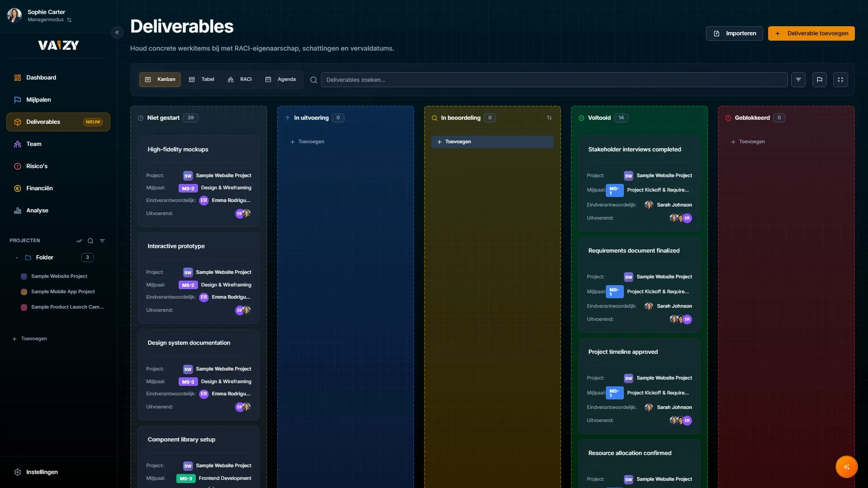Open the Analyse page

[x=58, y=211]
